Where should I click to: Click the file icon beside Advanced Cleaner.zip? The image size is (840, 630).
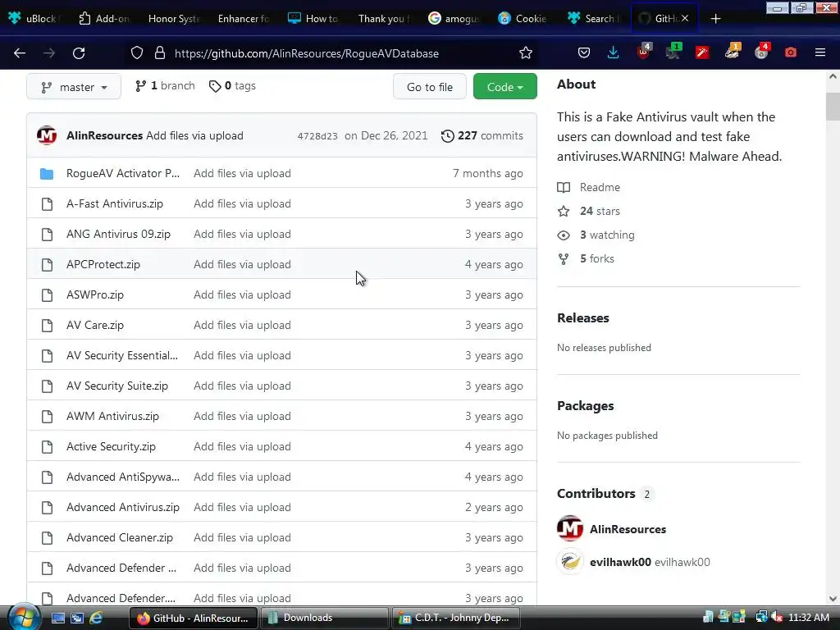click(x=47, y=538)
